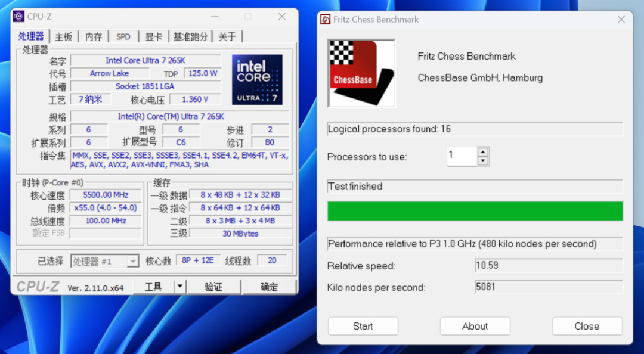Click the Test finished status text
The image size is (644, 354).
click(355, 187)
